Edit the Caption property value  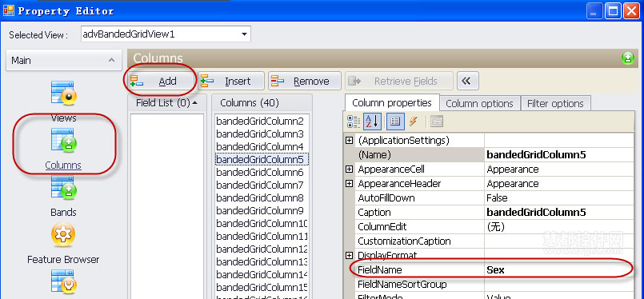[x=559, y=213]
